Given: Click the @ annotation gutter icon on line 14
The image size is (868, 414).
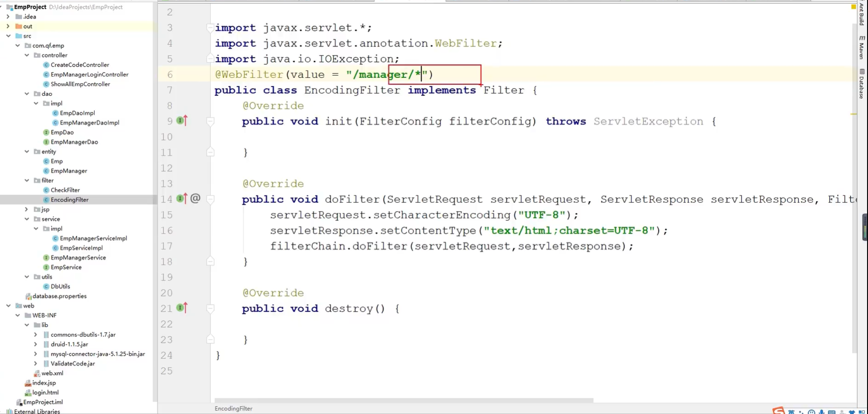Looking at the screenshot, I should click(x=196, y=198).
